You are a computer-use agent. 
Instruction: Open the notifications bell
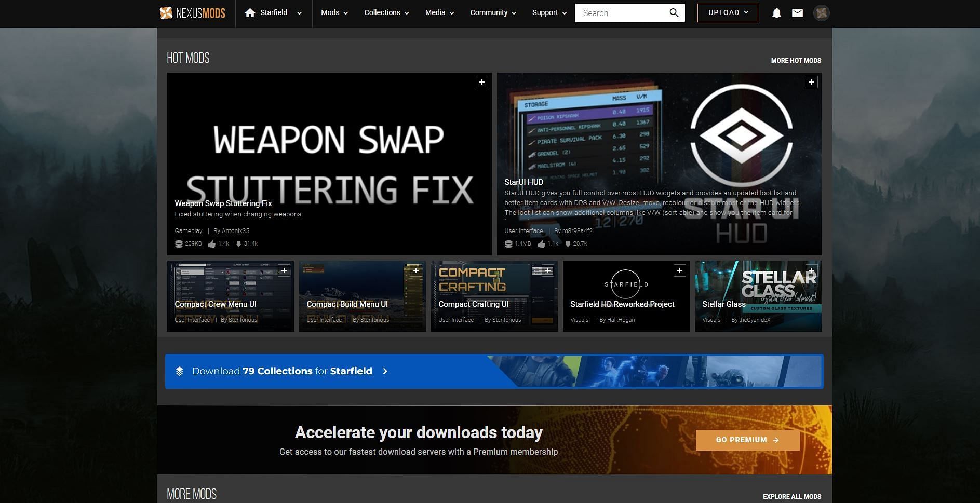coord(776,13)
